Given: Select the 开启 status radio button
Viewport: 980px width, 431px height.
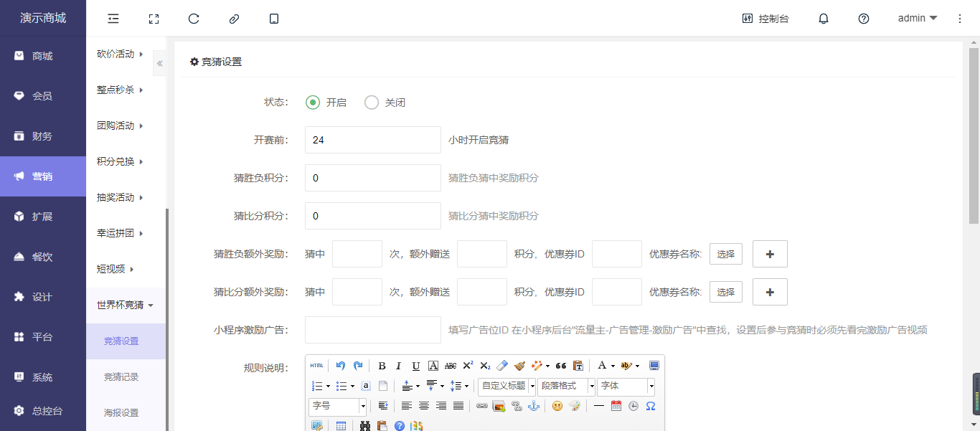Looking at the screenshot, I should (x=312, y=103).
